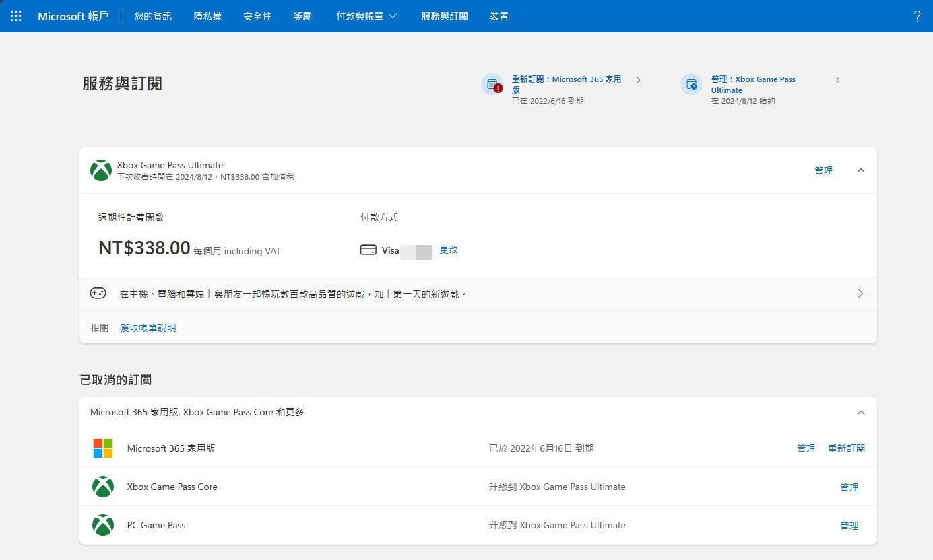Viewport: 933px width, 560px height.
Task: Click the 週期性計費開啟 label
Action: (x=131, y=217)
